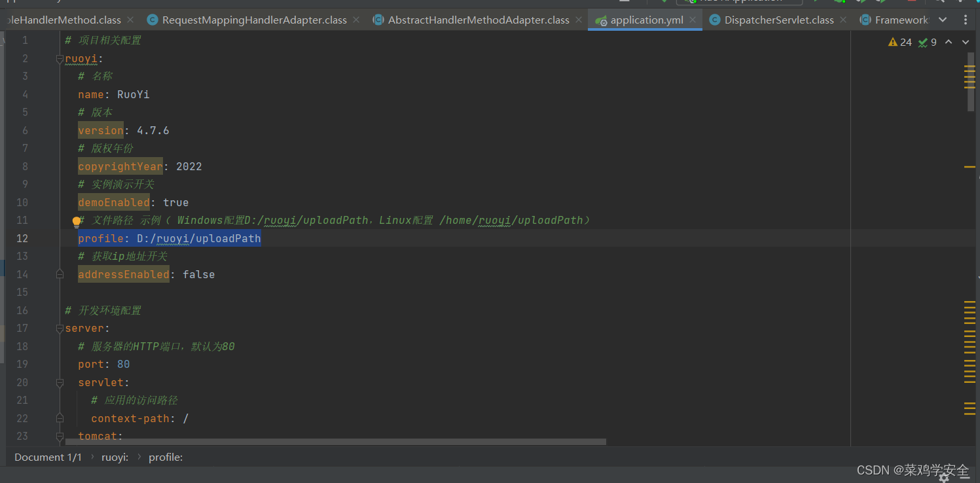Viewport: 980px width, 483px height.
Task: Click the 'addressEnabled' key
Action: (124, 274)
